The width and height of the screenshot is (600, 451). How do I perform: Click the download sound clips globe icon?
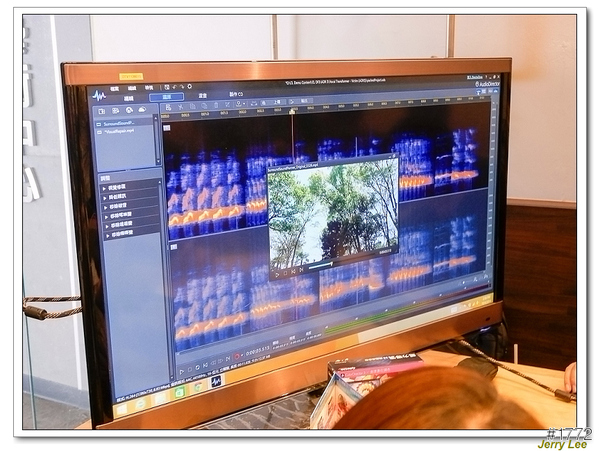(x=129, y=110)
